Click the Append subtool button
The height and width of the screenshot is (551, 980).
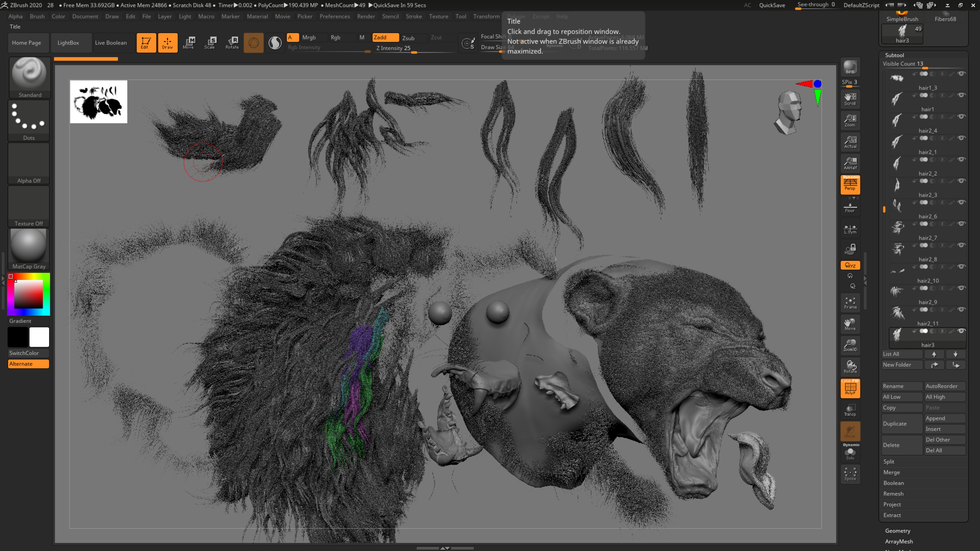945,418
